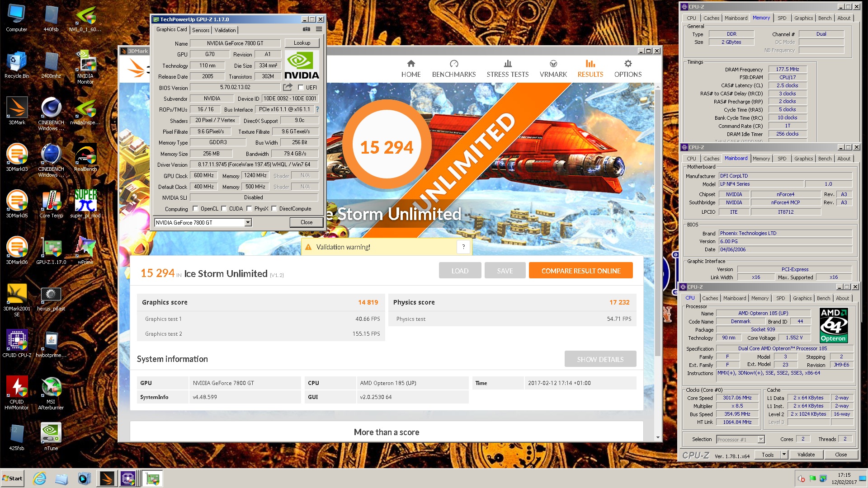Click the validation warning help question mark

[x=463, y=247]
